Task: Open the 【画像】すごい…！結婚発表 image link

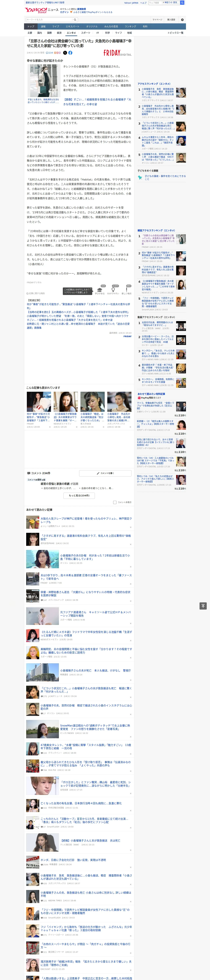Action: pyautogui.click(x=97, y=102)
